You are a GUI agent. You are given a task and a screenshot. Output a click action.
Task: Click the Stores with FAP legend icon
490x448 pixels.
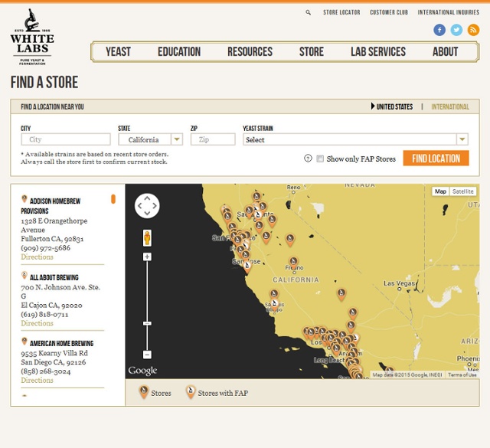pos(191,392)
